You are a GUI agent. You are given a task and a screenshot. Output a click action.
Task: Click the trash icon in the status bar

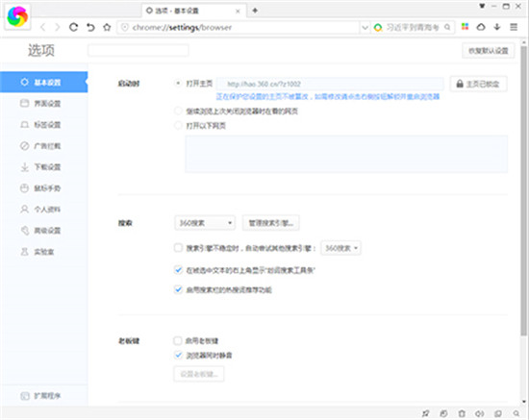[462, 413]
